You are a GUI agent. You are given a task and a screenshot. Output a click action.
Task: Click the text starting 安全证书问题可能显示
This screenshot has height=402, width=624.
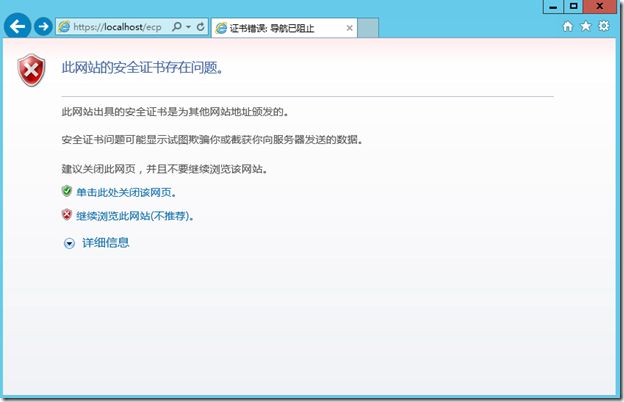pos(213,140)
